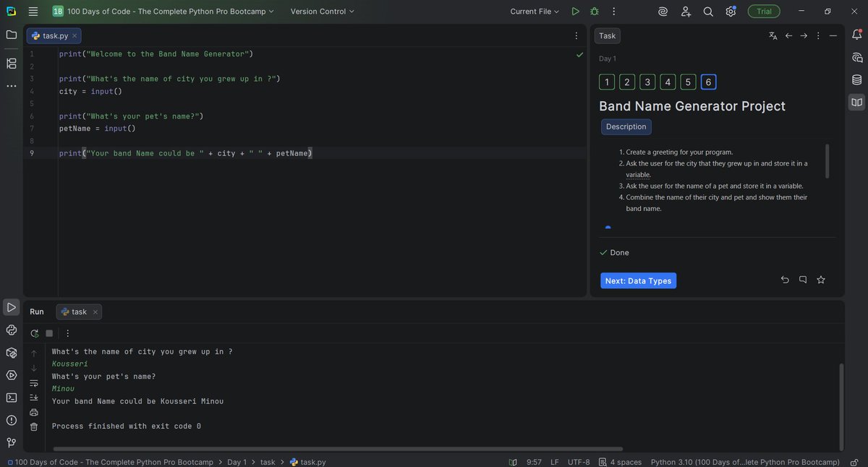Click Scroll to End icon in the console toolbar
The height and width of the screenshot is (467, 868).
click(x=33, y=398)
